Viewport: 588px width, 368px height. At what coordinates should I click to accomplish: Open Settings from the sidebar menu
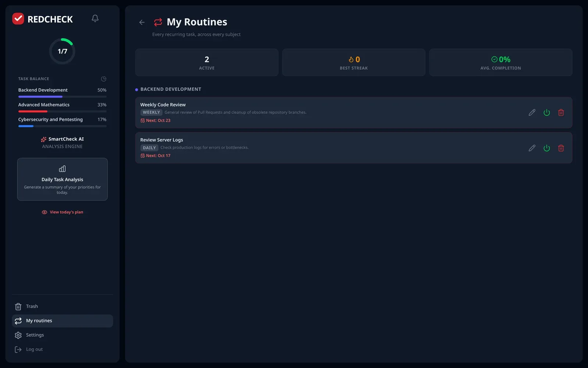pyautogui.click(x=62, y=335)
